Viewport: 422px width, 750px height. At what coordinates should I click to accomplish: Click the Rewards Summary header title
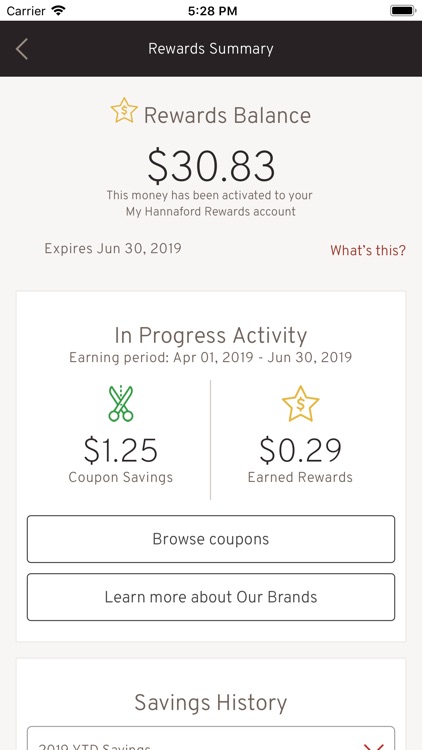[x=211, y=49]
